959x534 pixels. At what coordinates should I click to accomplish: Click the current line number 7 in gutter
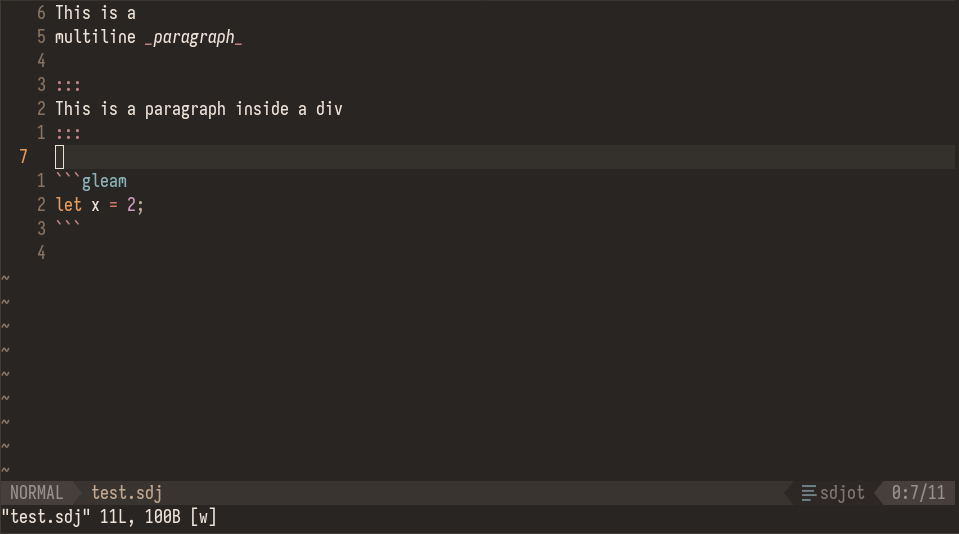[x=23, y=157]
